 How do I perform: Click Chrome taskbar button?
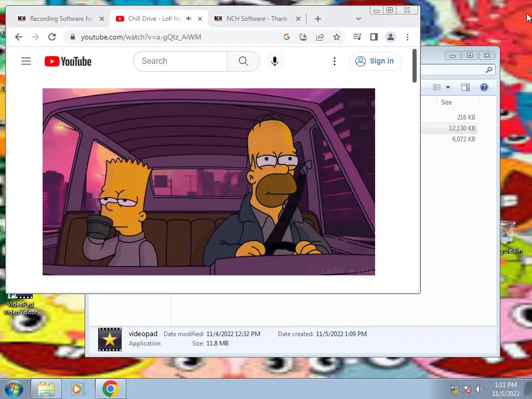(x=110, y=389)
